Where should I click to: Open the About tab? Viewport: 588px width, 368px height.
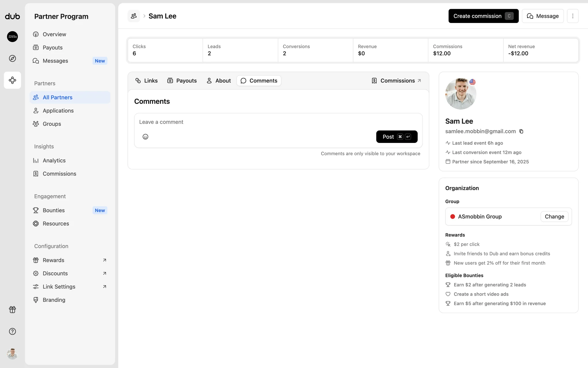(x=219, y=81)
